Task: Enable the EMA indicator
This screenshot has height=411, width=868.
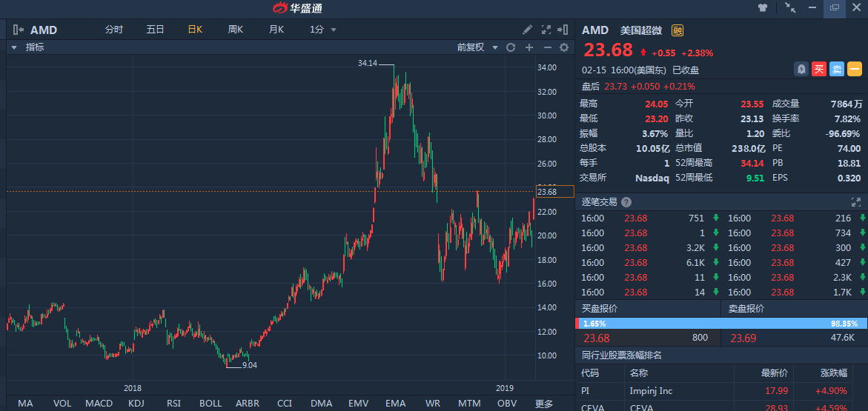Action: click(396, 404)
